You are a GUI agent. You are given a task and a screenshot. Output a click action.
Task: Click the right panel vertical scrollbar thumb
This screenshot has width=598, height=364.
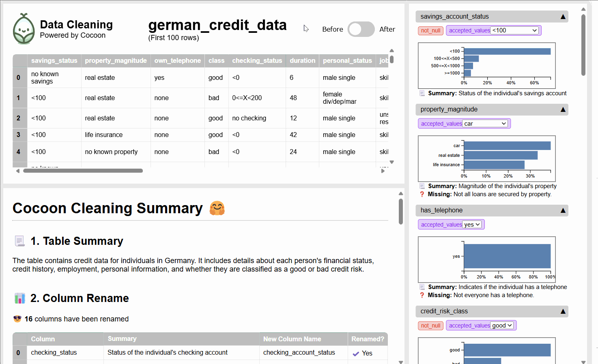[583, 45]
